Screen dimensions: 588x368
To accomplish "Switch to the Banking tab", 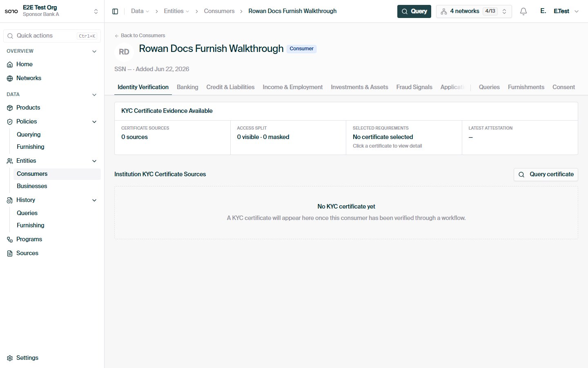I will click(187, 87).
